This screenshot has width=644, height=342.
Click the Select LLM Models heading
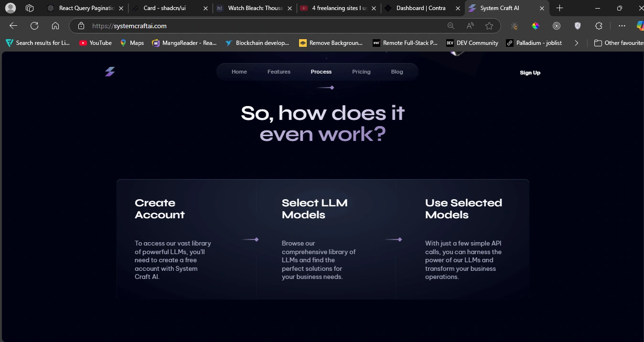click(314, 209)
